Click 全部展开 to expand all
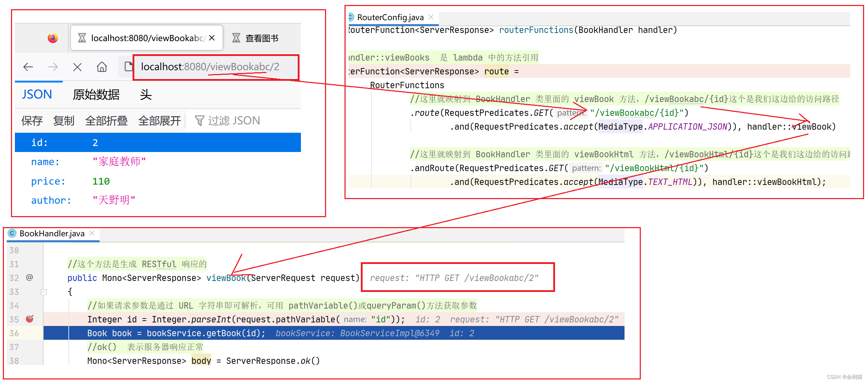The width and height of the screenshot is (868, 383). pos(159,121)
